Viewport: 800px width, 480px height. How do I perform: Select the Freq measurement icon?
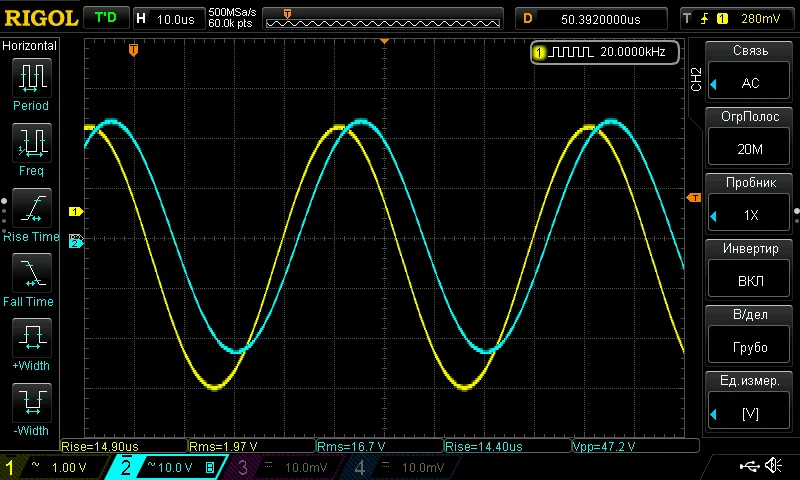tap(32, 142)
